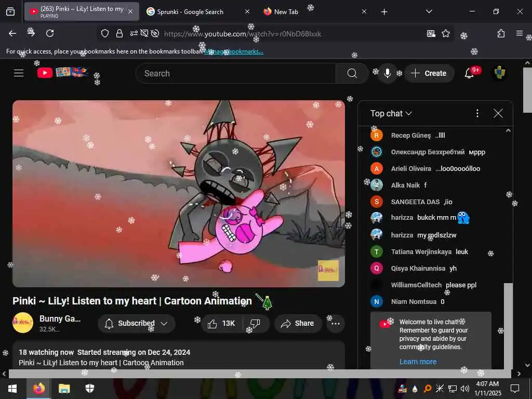Viewport: 532px width, 399px height.
Task: Search with your voice microphone
Action: point(387,73)
